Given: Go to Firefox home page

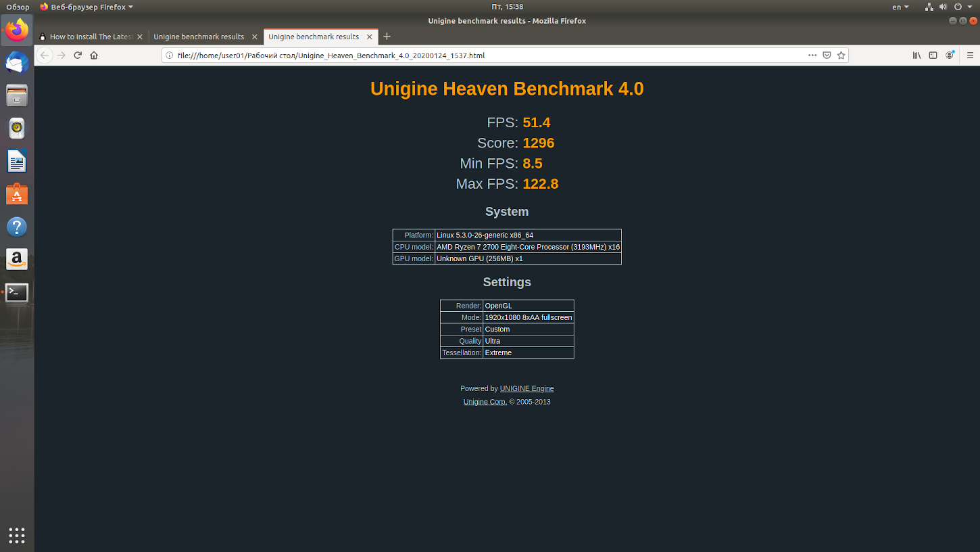Looking at the screenshot, I should point(94,55).
